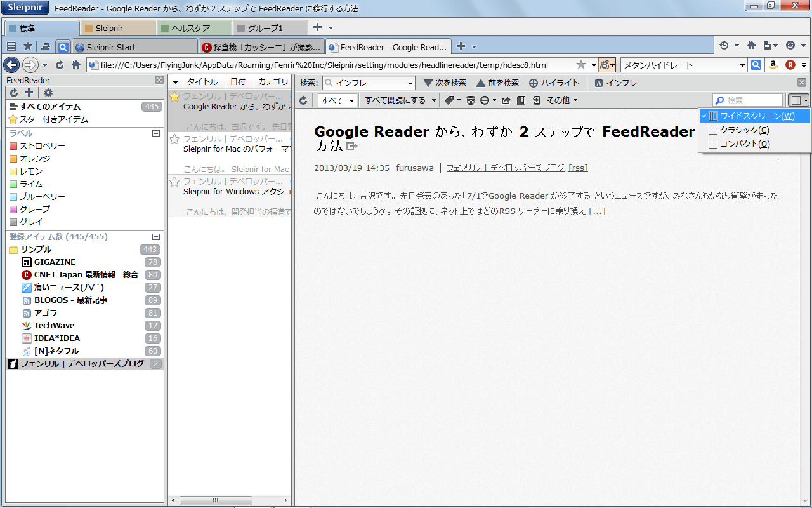Viewport: 812px width, 508px height.
Task: Click the home icon at top right
Action: tap(752, 46)
